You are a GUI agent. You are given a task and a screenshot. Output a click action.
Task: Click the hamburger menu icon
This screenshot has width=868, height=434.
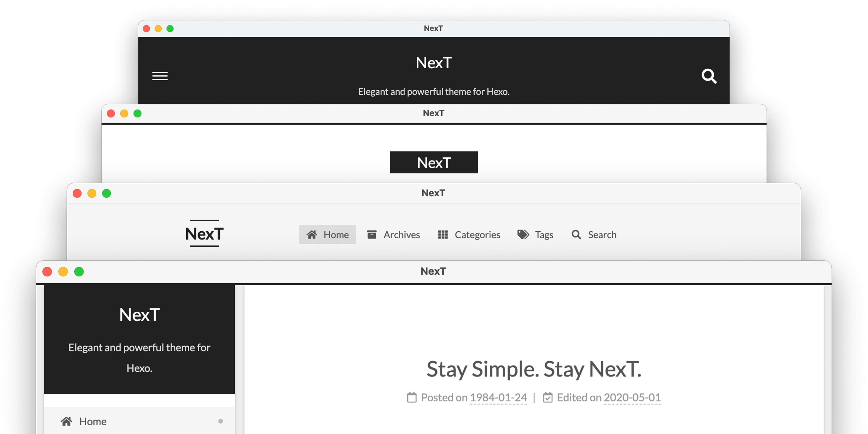pyautogui.click(x=160, y=76)
